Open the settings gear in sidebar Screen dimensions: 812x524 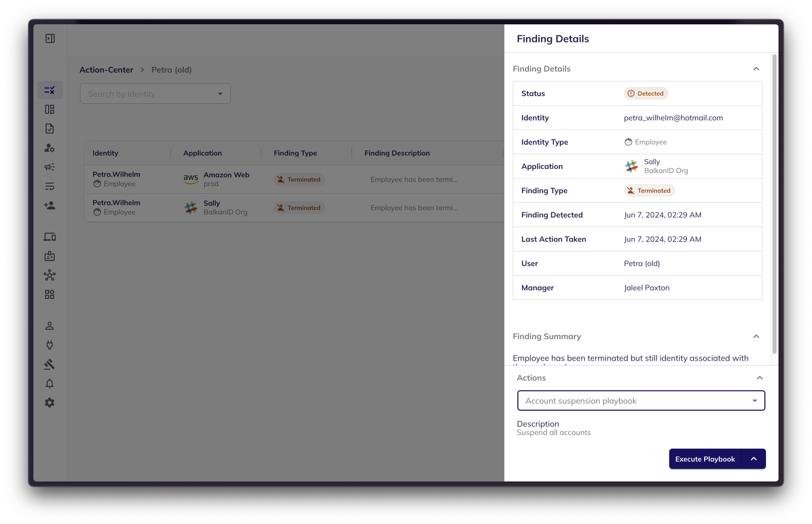50,403
